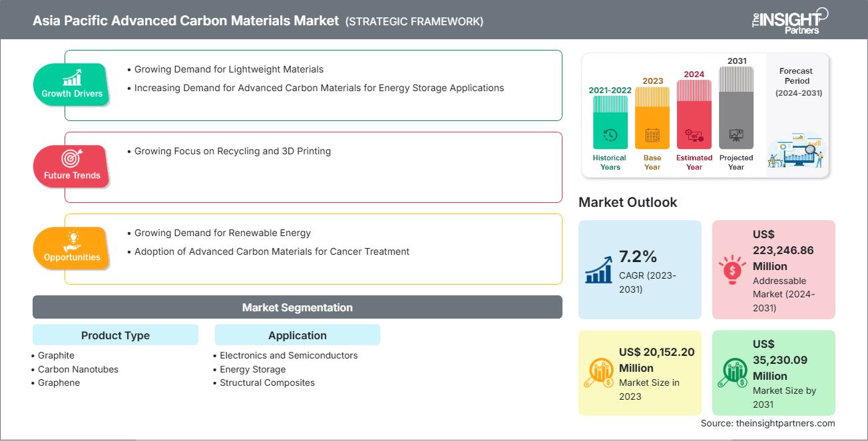Click the Projected Year presentation icon
The width and height of the screenshot is (868, 441).
[x=736, y=136]
